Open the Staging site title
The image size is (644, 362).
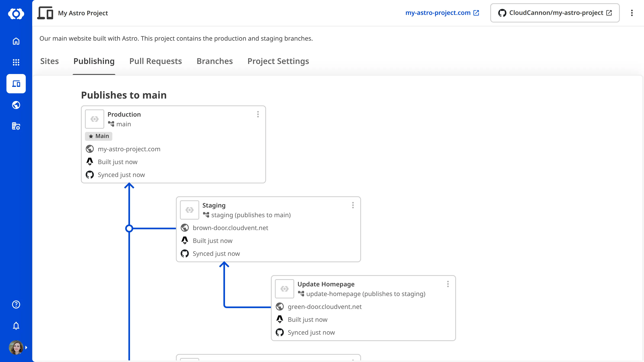(x=214, y=205)
